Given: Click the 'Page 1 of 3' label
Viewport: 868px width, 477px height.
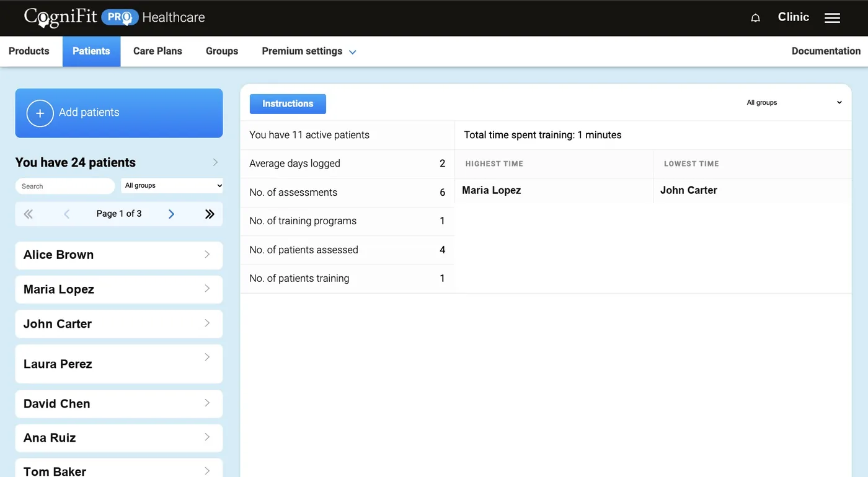Looking at the screenshot, I should (x=119, y=214).
